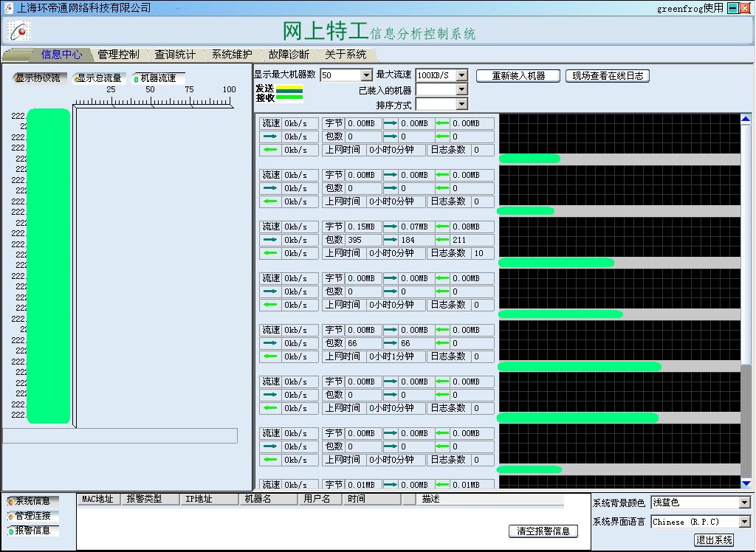Click the scroll-down arrow of machine list
This screenshot has width=756, height=552.
pos(746,483)
